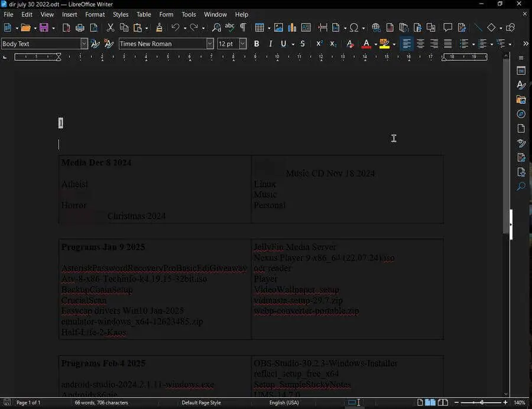
Task: Open a file with the folder icon
Action: [x=25, y=28]
